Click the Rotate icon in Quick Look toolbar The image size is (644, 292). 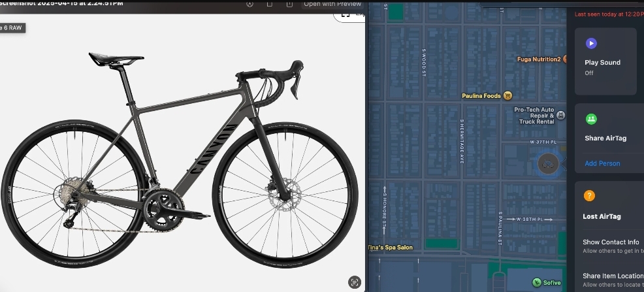point(270,4)
